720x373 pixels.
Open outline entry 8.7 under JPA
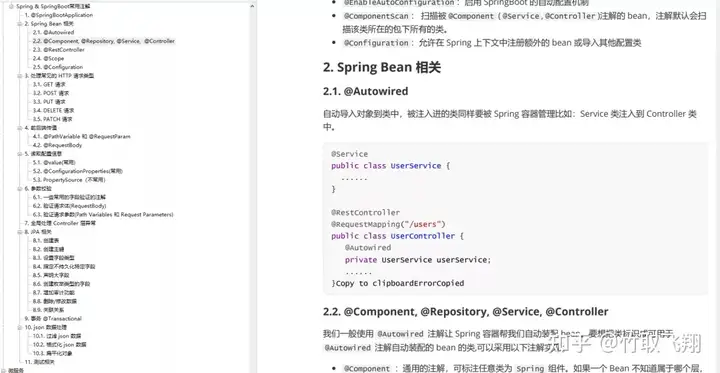54,293
